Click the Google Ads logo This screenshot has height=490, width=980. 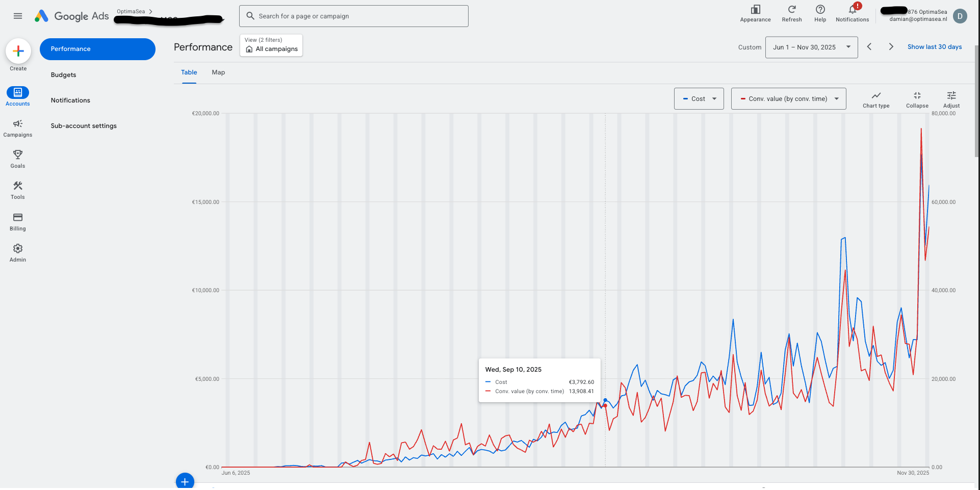[71, 16]
